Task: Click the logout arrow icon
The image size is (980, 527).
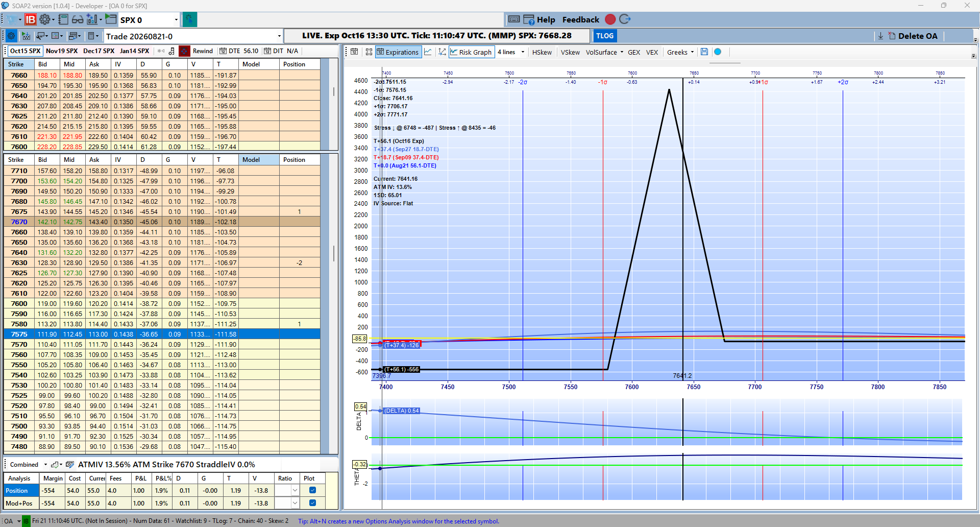Action: pyautogui.click(x=625, y=19)
